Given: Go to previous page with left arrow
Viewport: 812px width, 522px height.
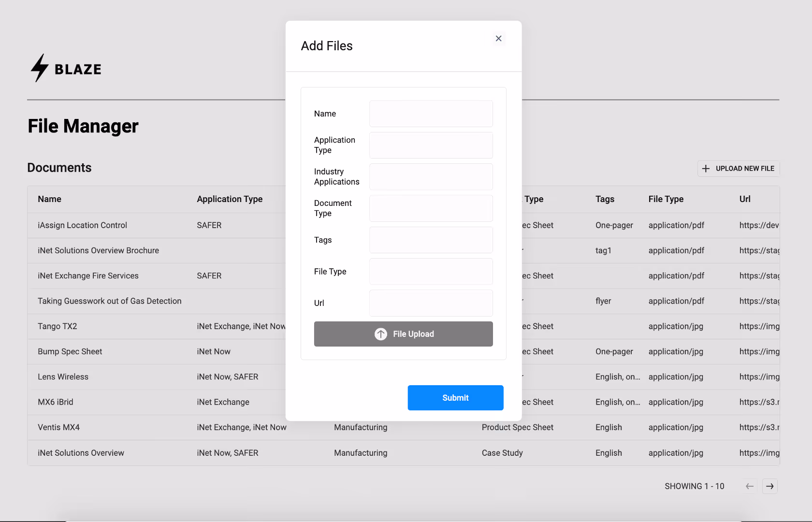Looking at the screenshot, I should [x=749, y=486].
